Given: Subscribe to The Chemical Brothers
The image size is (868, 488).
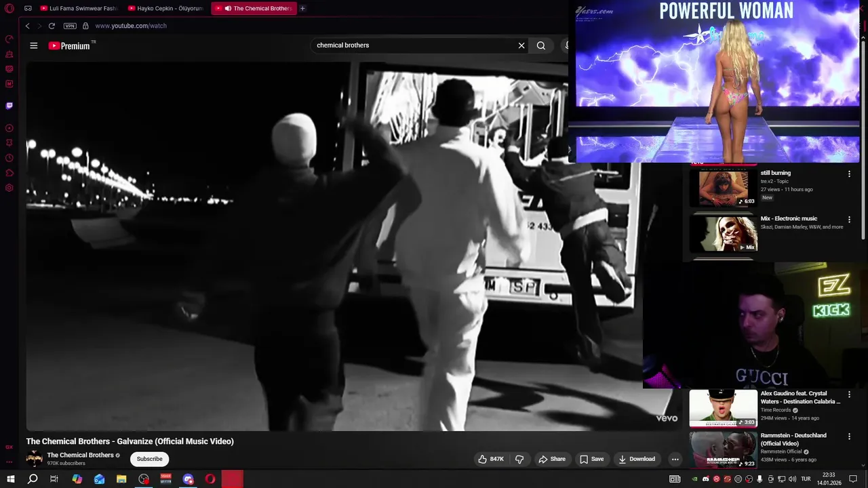Looking at the screenshot, I should coord(149,459).
